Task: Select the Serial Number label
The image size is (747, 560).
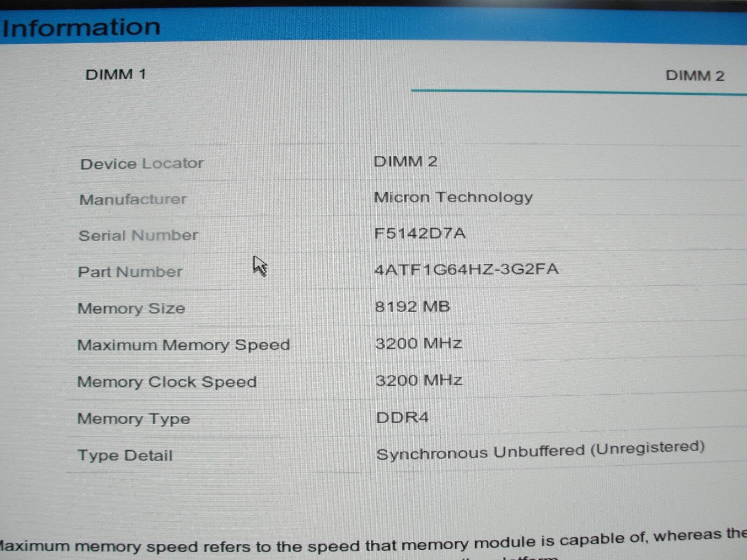Action: (x=138, y=235)
